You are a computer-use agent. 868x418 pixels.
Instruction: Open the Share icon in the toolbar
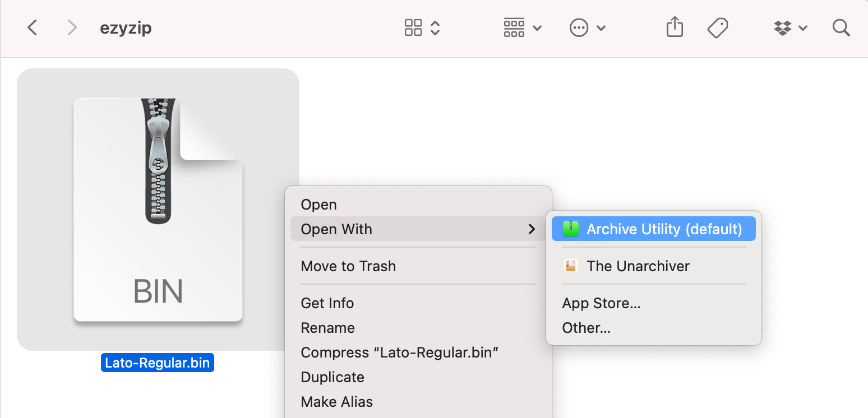tap(675, 27)
